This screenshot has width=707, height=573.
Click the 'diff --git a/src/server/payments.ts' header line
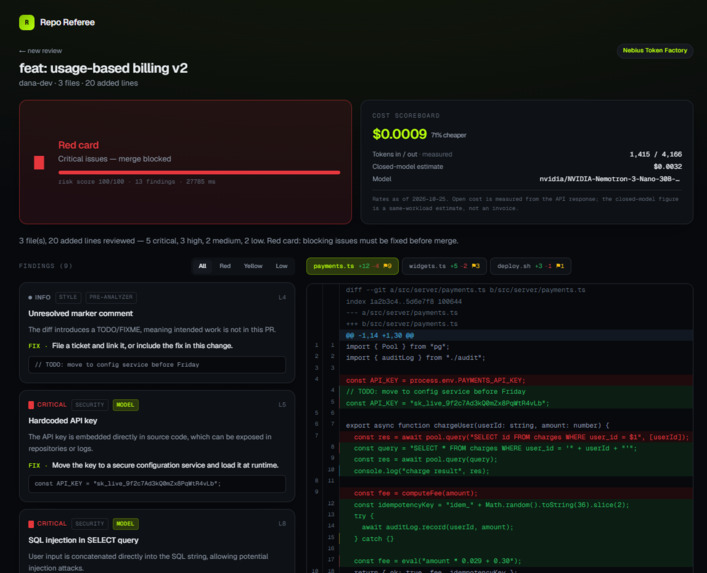point(516,290)
